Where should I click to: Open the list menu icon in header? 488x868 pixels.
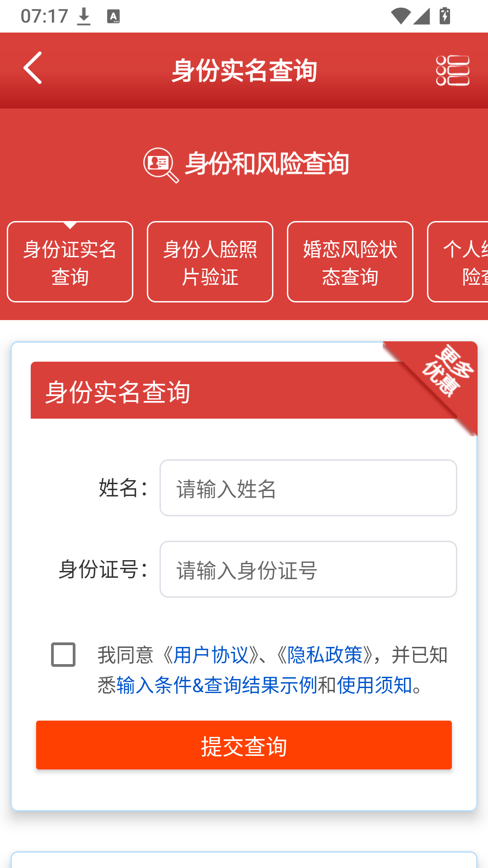click(x=452, y=71)
